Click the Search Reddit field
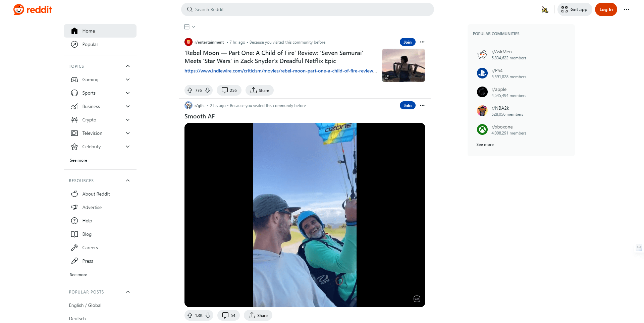Viewport: 644px width, 323px height. [x=307, y=9]
